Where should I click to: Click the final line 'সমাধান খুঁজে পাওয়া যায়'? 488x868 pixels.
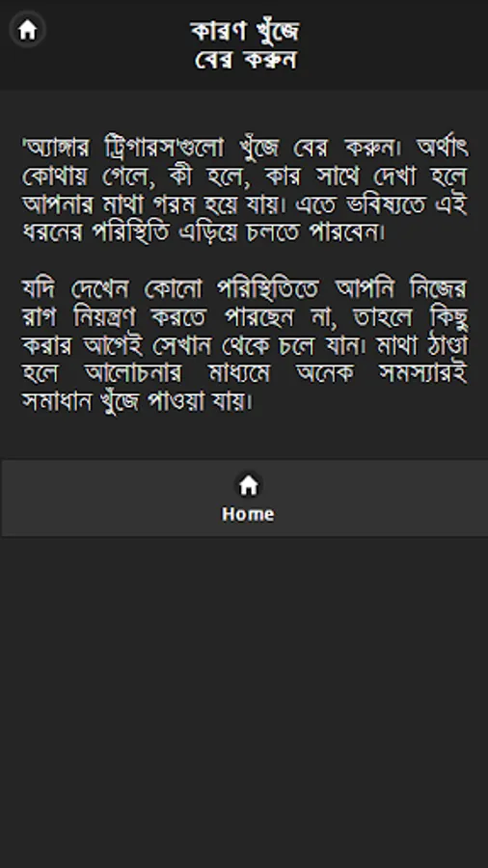coord(137,402)
